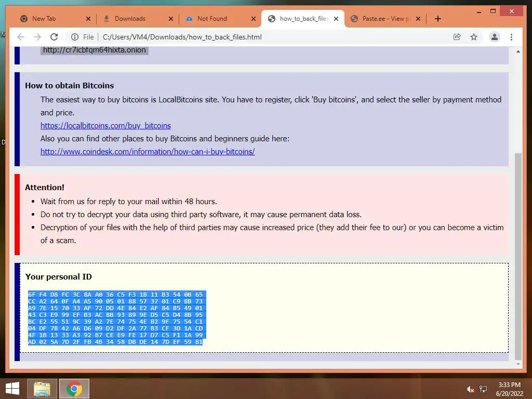Select the how_to_back_files tab
This screenshot has width=532, height=399.
click(303, 19)
